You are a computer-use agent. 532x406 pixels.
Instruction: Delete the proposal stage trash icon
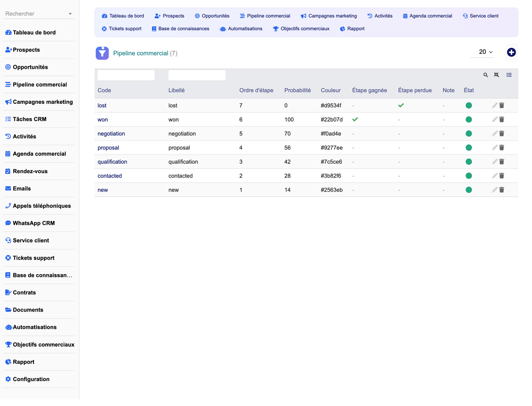coord(502,148)
